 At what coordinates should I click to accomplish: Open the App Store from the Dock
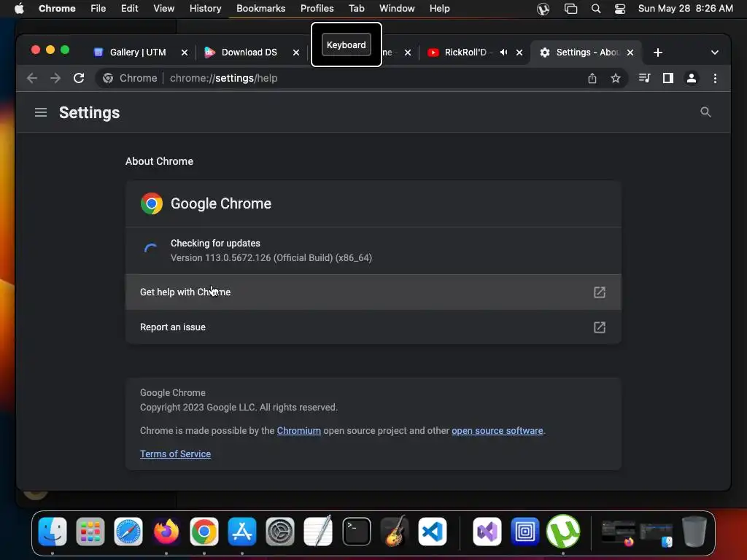pyautogui.click(x=242, y=532)
